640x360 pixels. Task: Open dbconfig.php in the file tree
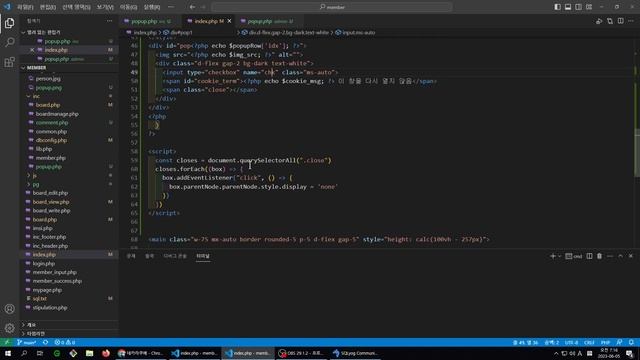pos(51,140)
